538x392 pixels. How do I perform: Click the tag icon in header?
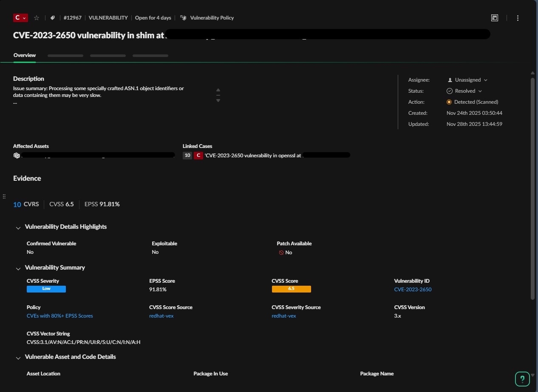click(52, 18)
